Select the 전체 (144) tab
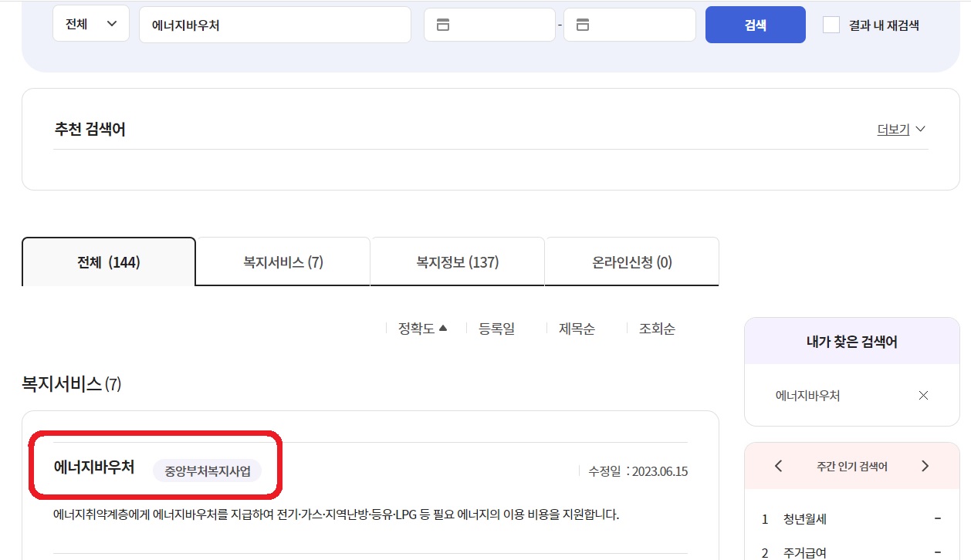This screenshot has height=560, width=971. 108,261
